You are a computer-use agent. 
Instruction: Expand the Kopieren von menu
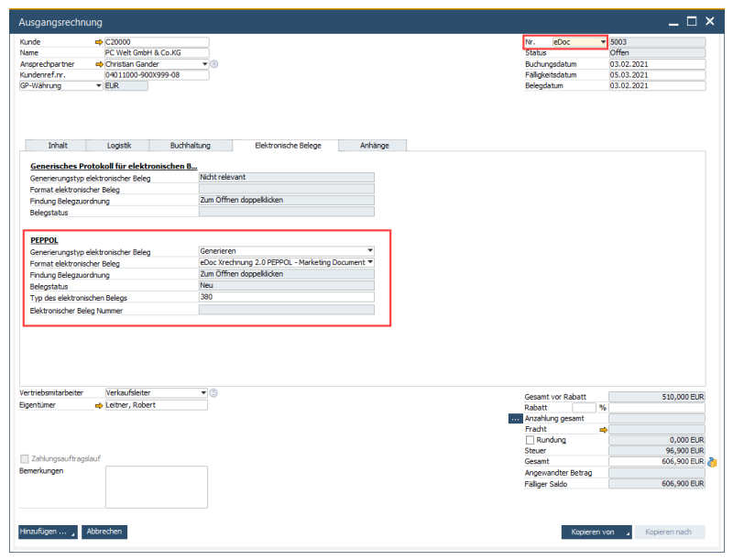628,534
